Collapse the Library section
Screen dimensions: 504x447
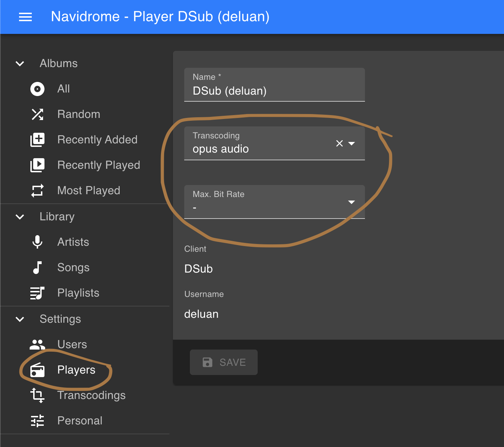pos(20,217)
